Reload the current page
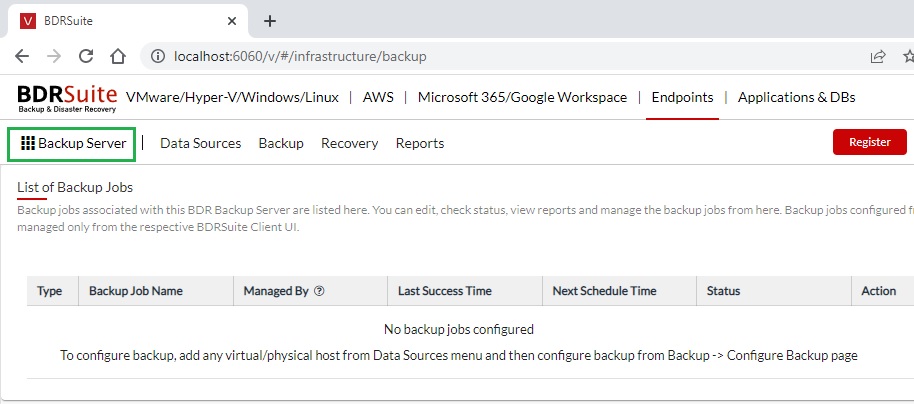Image resolution: width=914 pixels, height=404 pixels. 86,56
